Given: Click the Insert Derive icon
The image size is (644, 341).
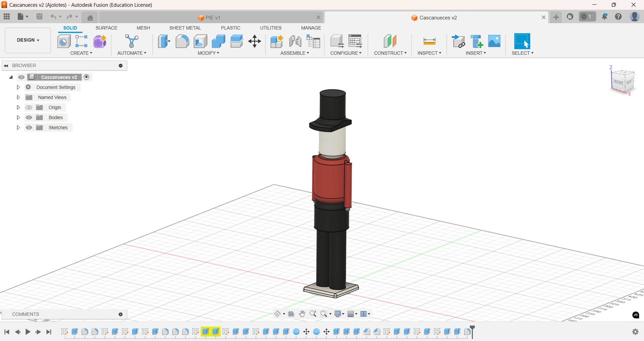Looking at the screenshot, I should pos(458,42).
